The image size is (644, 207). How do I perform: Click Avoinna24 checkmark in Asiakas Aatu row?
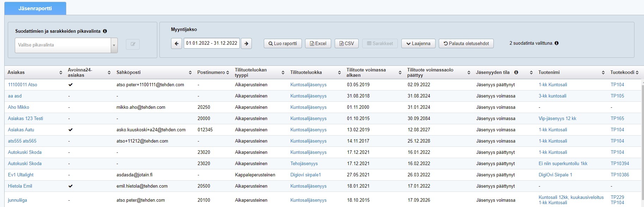click(71, 130)
